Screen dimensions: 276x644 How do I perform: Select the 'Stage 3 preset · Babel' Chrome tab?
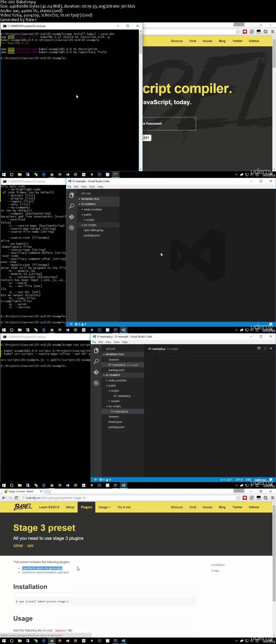23,491
